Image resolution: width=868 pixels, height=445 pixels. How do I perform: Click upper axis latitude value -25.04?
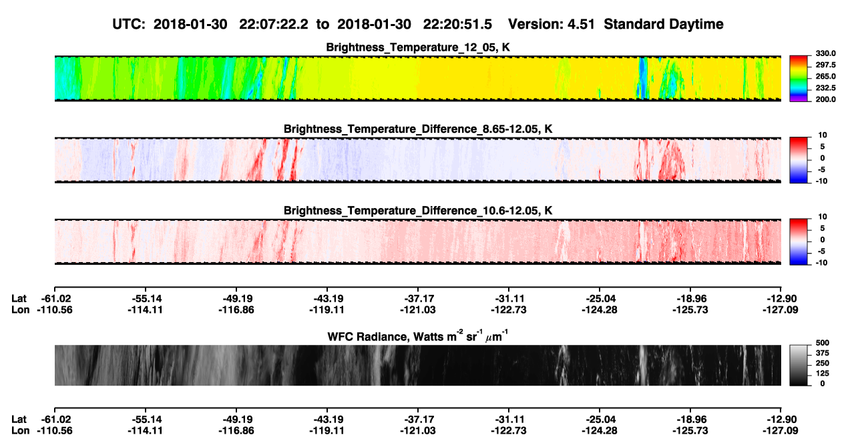(x=600, y=298)
